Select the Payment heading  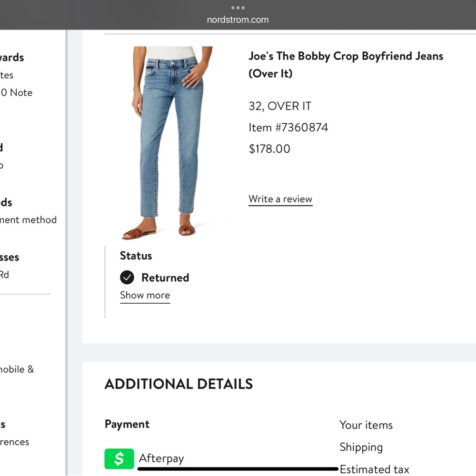pyautogui.click(x=127, y=425)
